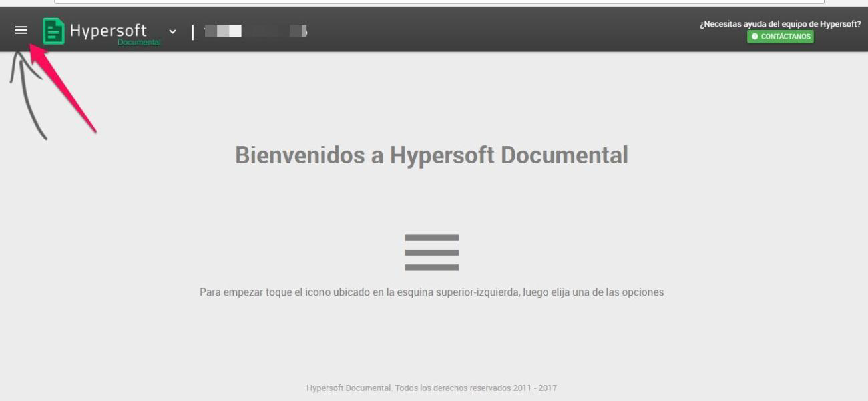Click the CONTÁCTANOS button
Screen dimensions: 868x401
pos(781,37)
